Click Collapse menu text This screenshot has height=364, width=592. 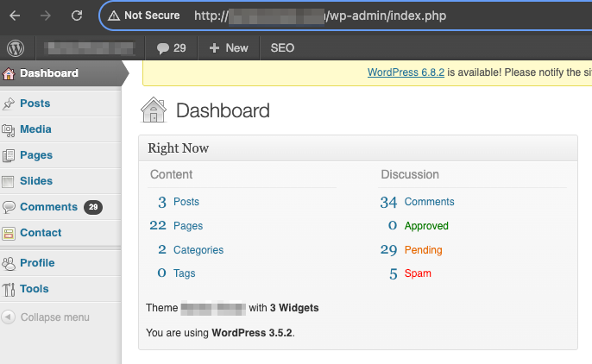[x=55, y=317]
